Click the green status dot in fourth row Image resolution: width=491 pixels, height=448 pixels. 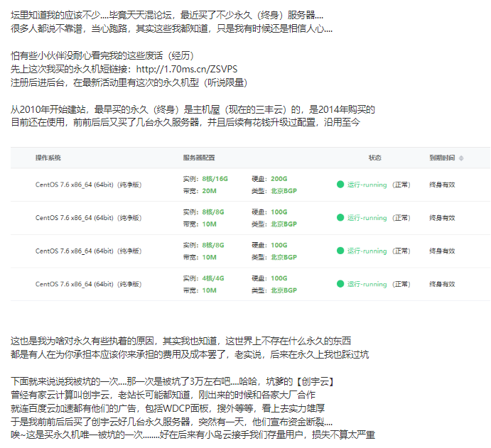(340, 284)
